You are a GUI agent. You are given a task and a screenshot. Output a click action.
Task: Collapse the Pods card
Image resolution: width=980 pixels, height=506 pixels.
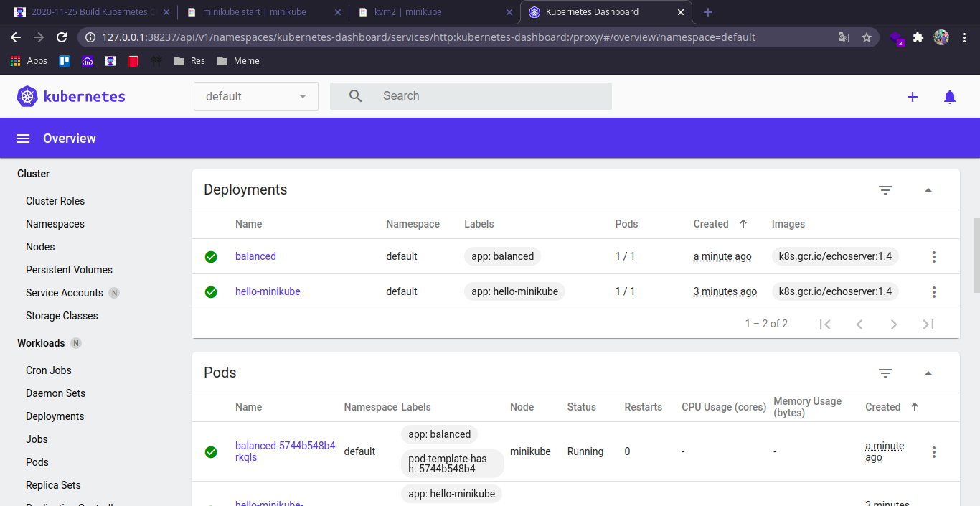coord(928,373)
